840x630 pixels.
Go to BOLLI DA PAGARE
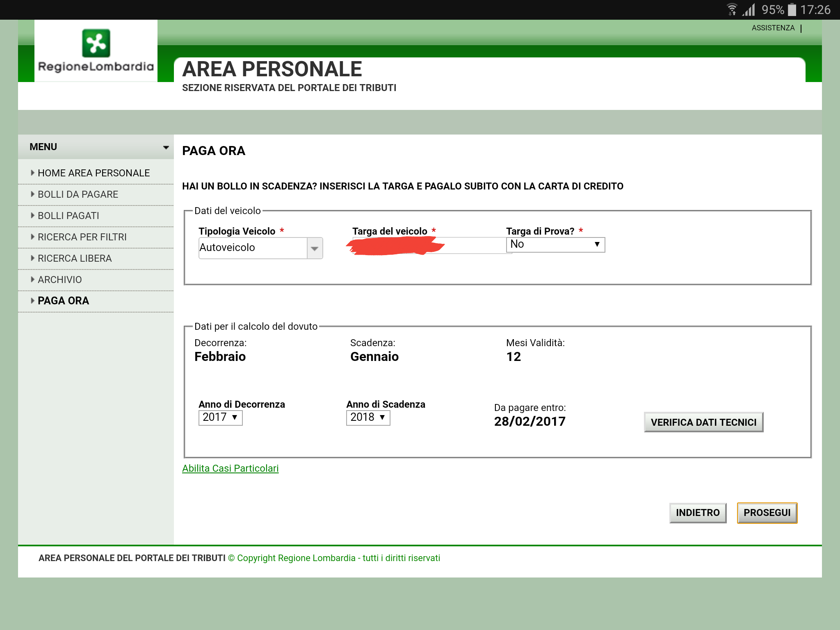pos(78,194)
